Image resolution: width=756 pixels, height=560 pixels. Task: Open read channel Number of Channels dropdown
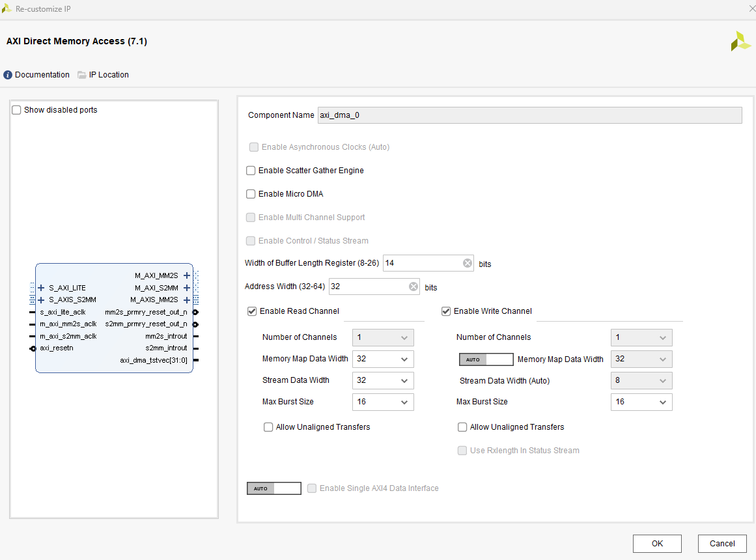(383, 337)
